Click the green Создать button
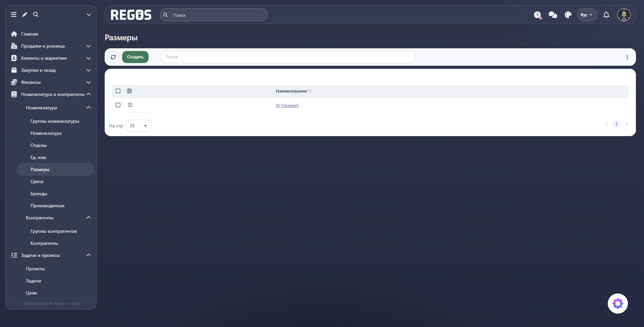The image size is (644, 327). click(135, 57)
